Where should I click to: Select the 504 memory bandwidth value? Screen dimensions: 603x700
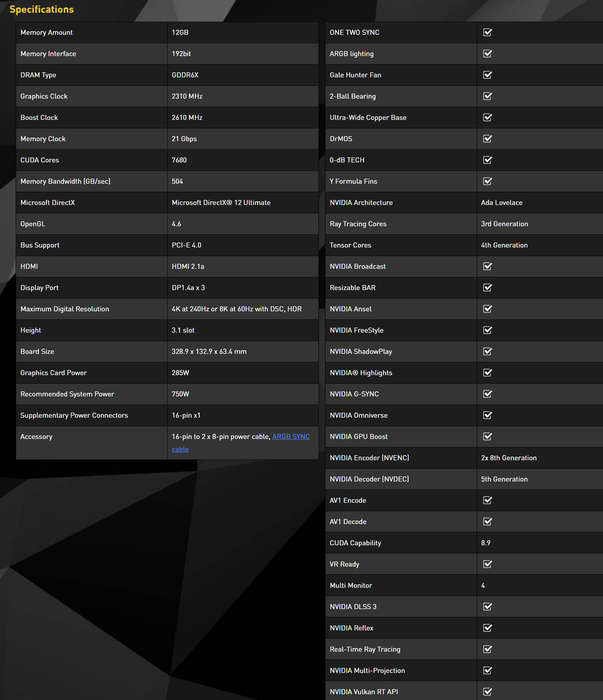click(177, 181)
